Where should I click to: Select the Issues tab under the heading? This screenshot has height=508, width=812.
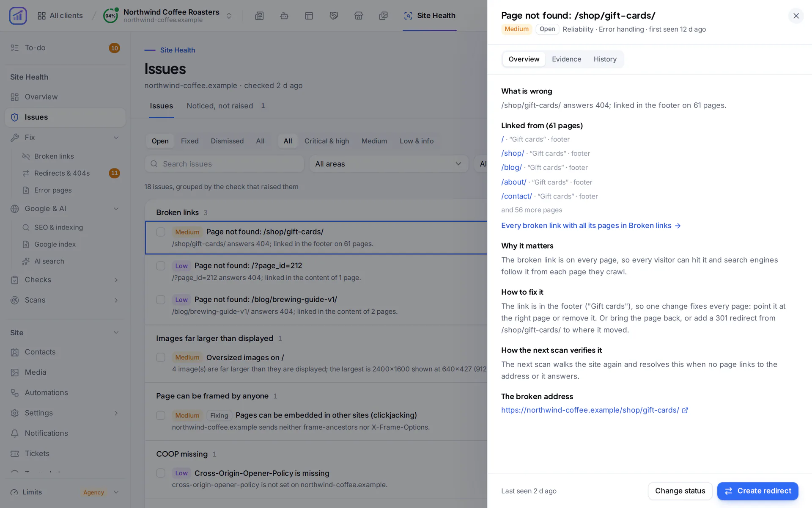pos(161,106)
